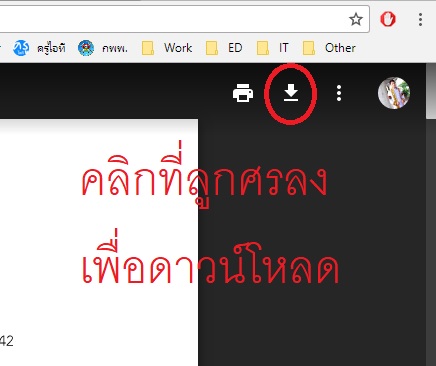Open the ครูไอที bookmark

tap(39, 48)
